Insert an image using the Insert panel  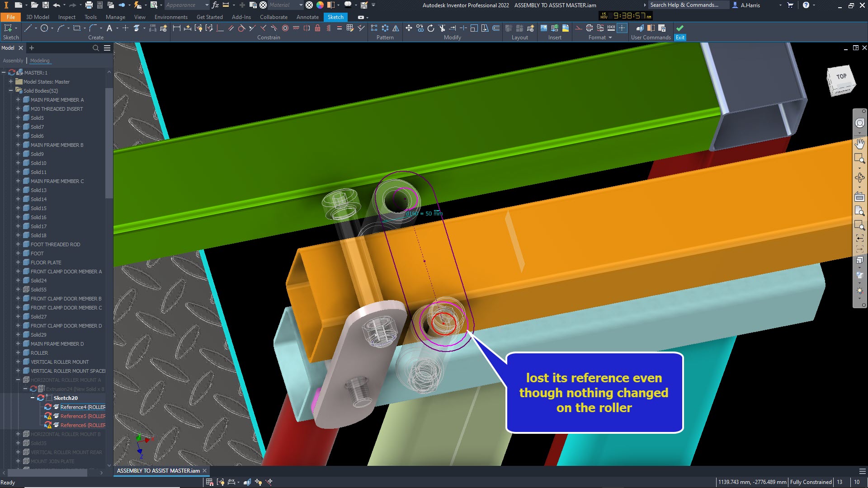pos(543,28)
